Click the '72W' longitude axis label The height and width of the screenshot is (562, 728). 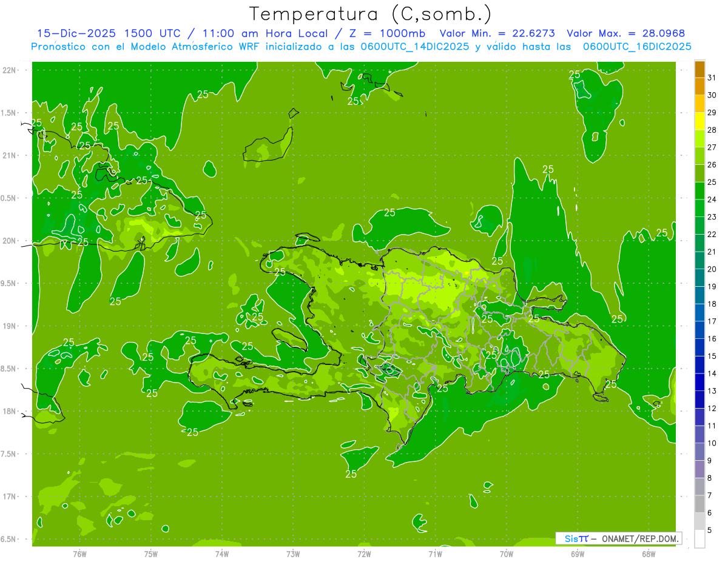364,554
